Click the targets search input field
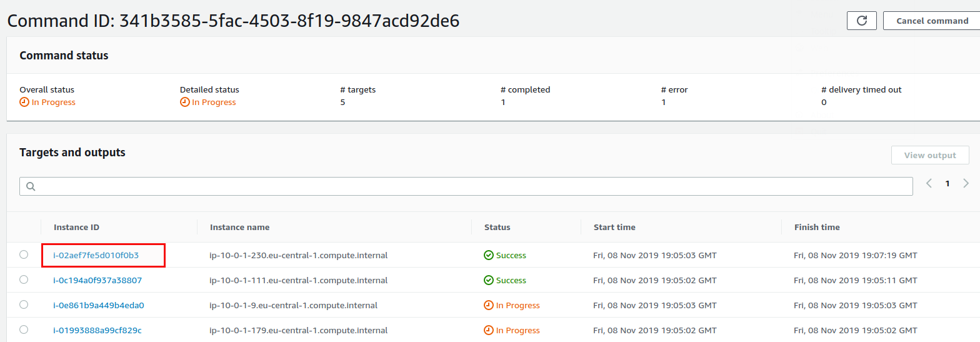 click(x=466, y=186)
